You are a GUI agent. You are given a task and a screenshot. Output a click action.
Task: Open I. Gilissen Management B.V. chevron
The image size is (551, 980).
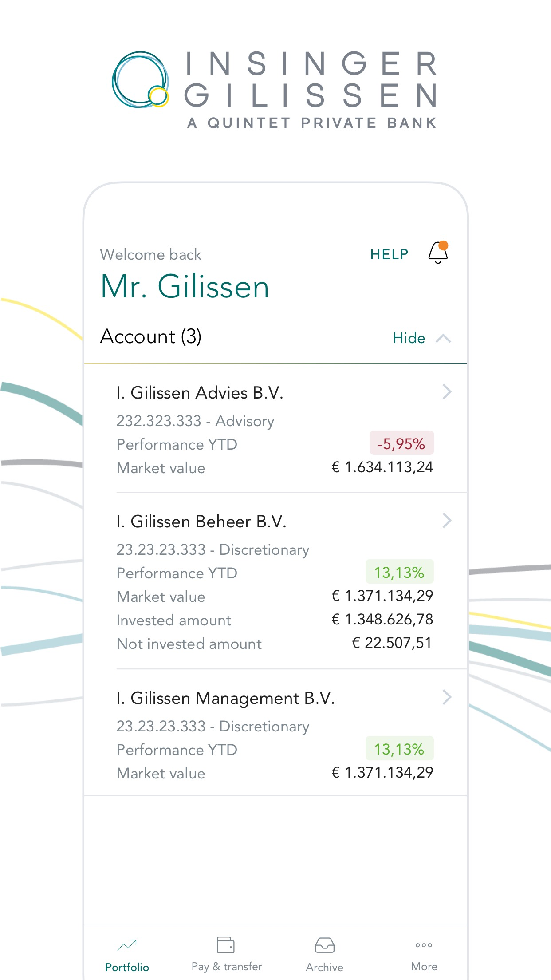pos(447,697)
